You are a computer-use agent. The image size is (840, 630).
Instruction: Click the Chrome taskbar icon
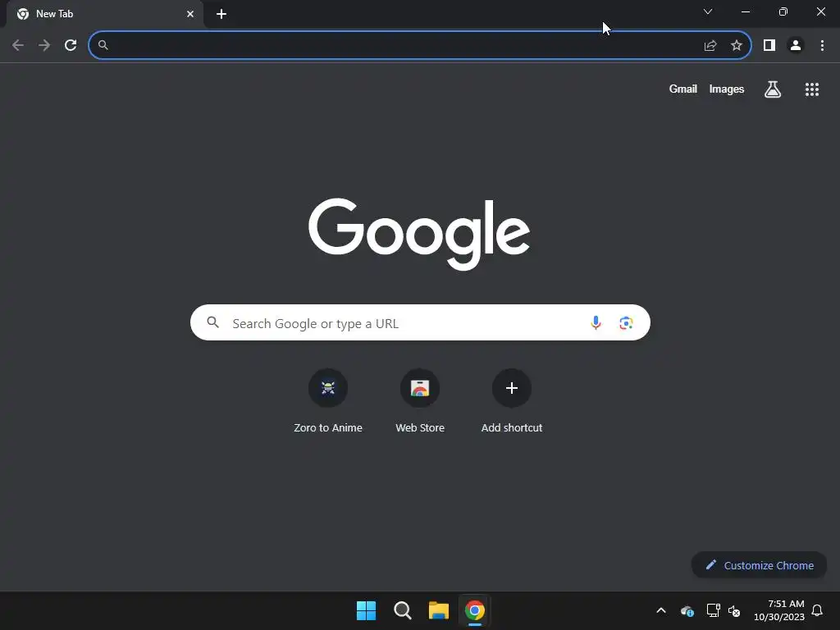(475, 610)
